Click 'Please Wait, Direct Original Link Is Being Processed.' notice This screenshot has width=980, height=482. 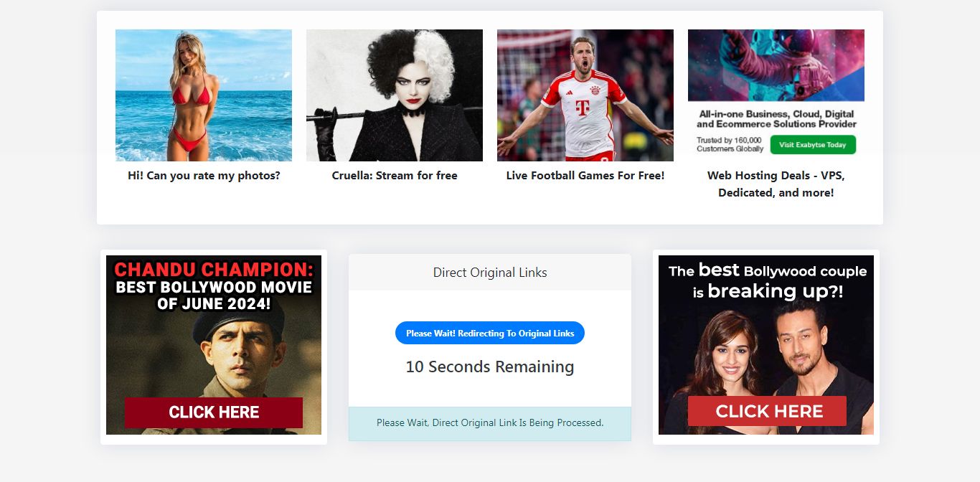(490, 423)
